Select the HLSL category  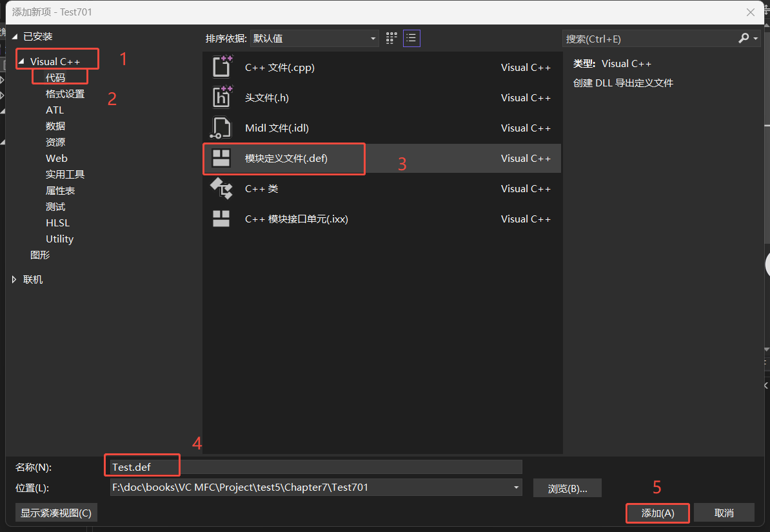click(57, 222)
